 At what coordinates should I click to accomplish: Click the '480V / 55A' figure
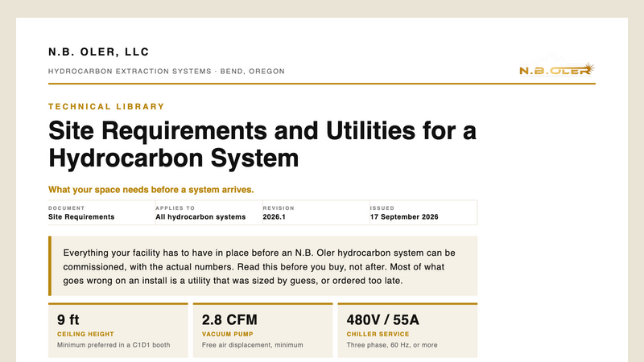coord(383,319)
